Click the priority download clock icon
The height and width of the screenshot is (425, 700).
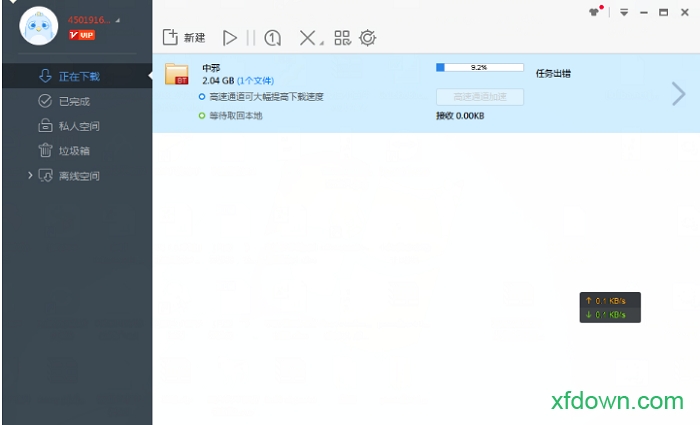coord(272,38)
